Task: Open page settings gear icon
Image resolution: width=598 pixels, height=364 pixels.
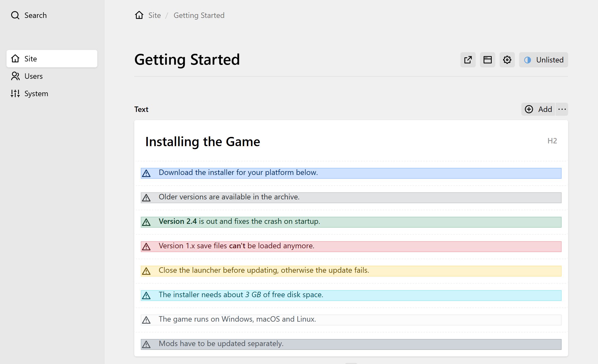Action: (507, 60)
